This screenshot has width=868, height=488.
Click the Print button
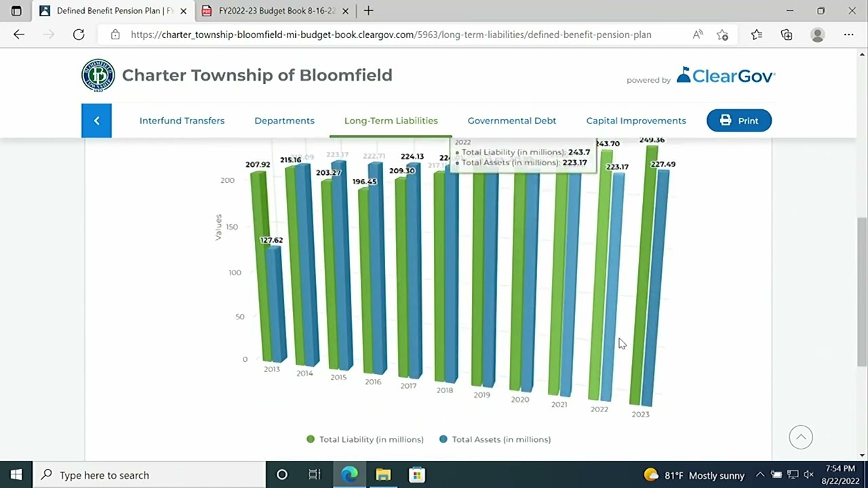(739, 121)
